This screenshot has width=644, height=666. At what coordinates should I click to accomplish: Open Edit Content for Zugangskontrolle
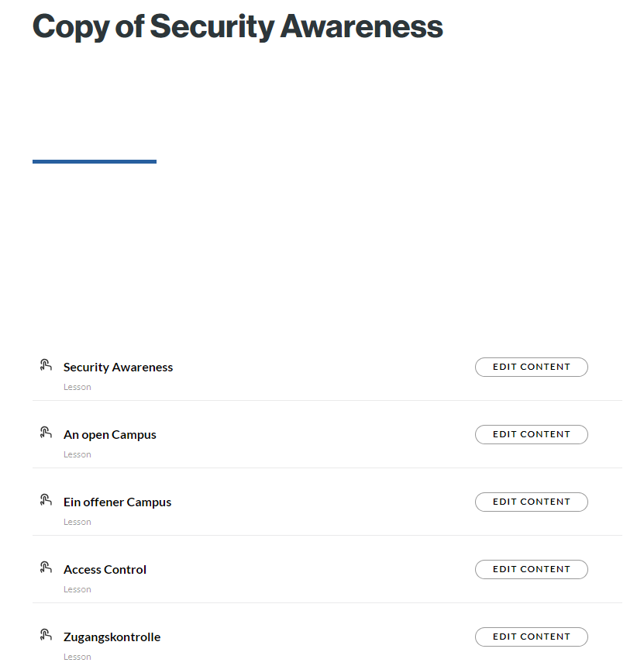pyautogui.click(x=531, y=637)
